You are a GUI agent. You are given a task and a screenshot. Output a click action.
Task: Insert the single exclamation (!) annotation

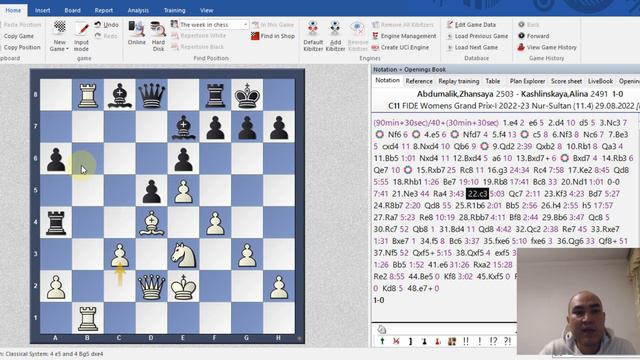click(480, 341)
